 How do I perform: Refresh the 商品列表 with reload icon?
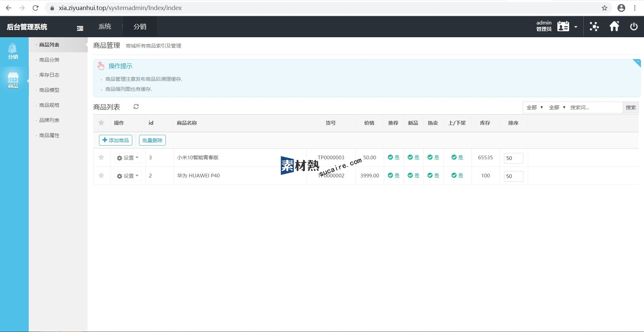point(136,107)
